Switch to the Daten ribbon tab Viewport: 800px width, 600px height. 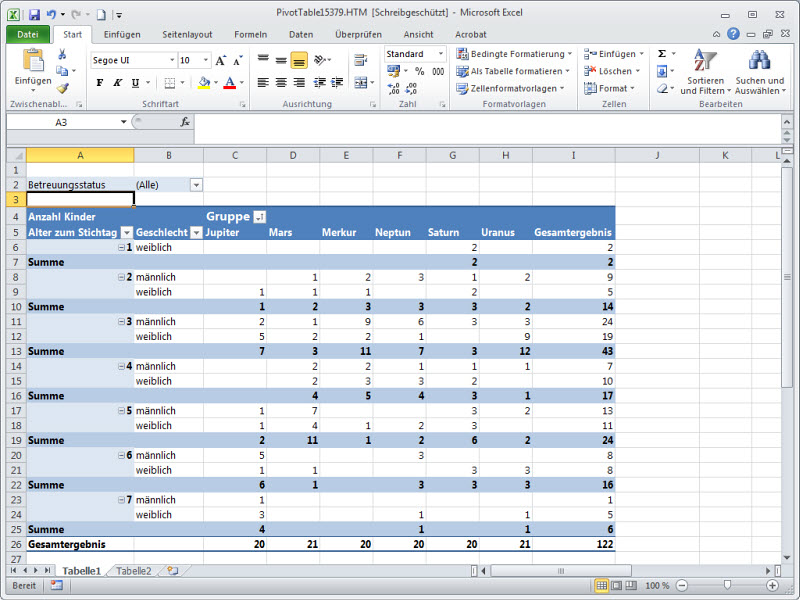(x=301, y=34)
